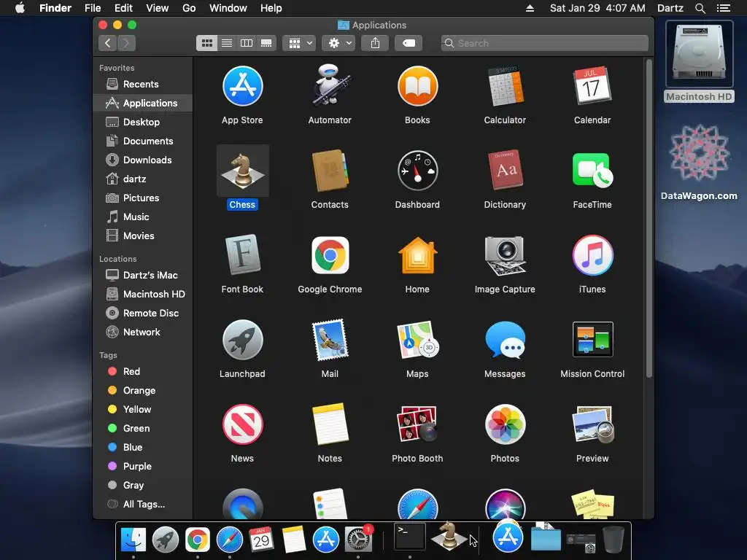Select the Contacts app icon
This screenshot has height=560, width=747.
click(x=330, y=171)
